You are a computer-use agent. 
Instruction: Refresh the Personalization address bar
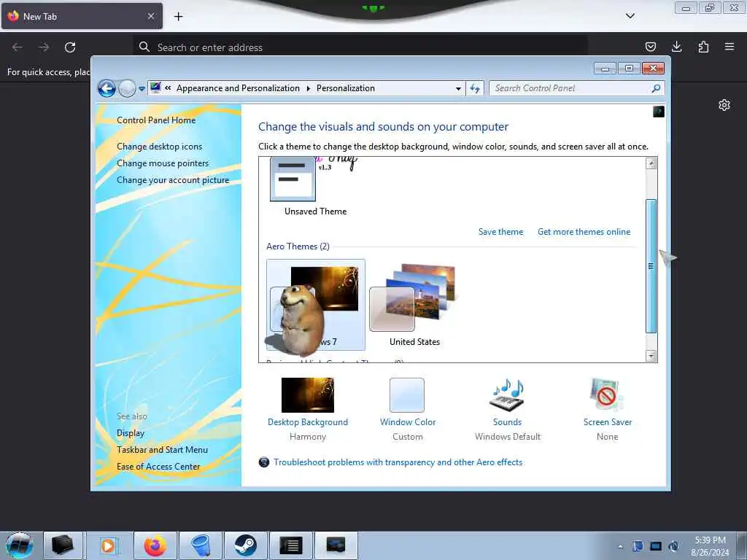(x=475, y=88)
